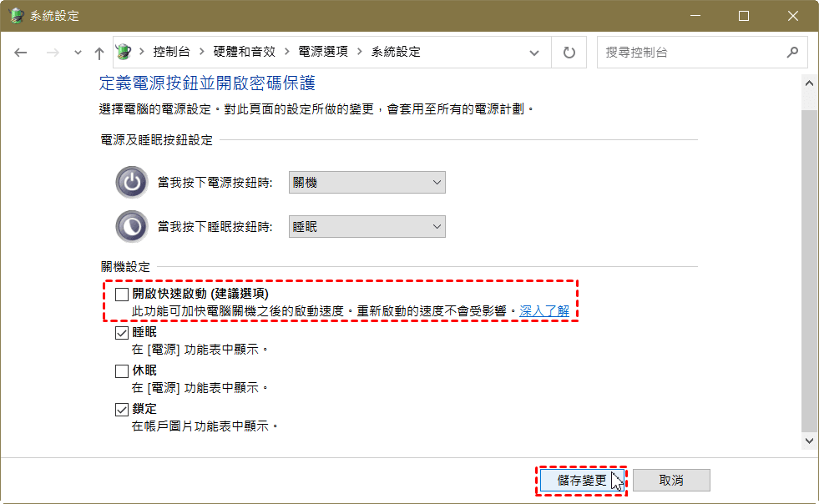Check the 休眠 checkbox
The width and height of the screenshot is (819, 504).
[122, 370]
